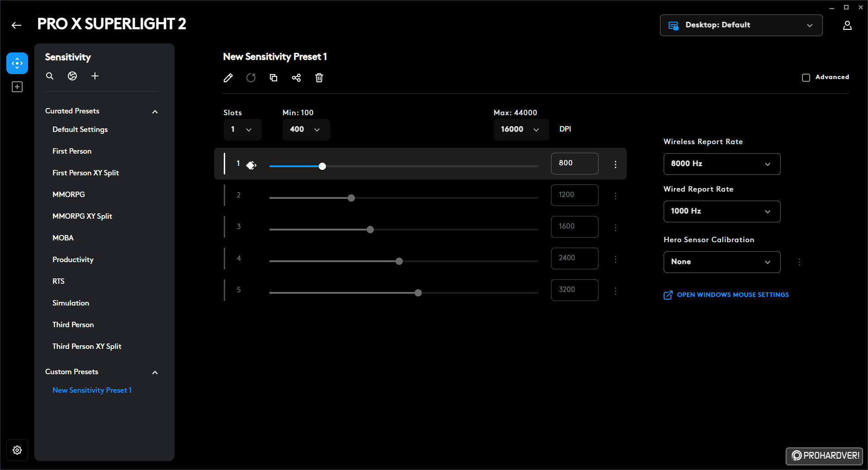
Task: Click the add assignment plus sidebar icon
Action: 17,87
